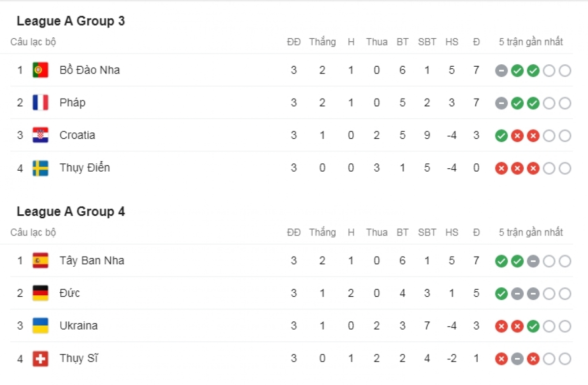The height and width of the screenshot is (385, 588).
Task: Open the Đức team row
Action: pyautogui.click(x=292, y=293)
